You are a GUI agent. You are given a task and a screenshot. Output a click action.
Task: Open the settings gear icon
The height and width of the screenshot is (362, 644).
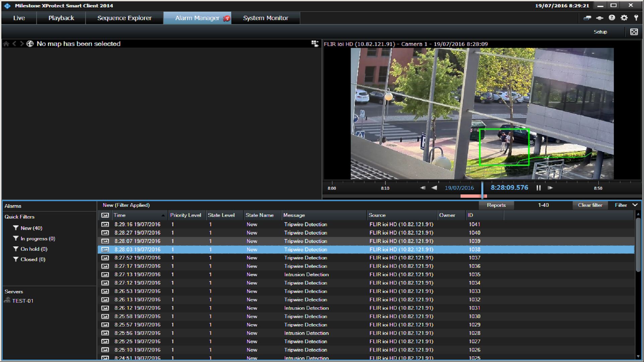(624, 18)
